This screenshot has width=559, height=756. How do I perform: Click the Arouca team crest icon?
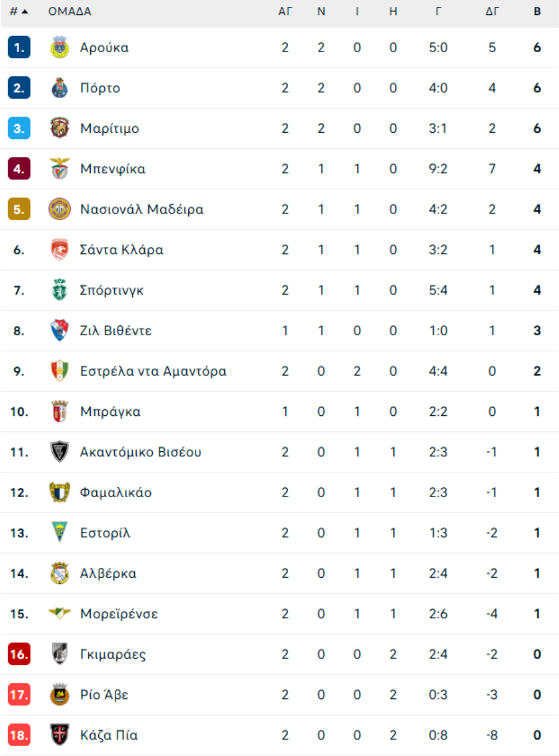pos(60,48)
